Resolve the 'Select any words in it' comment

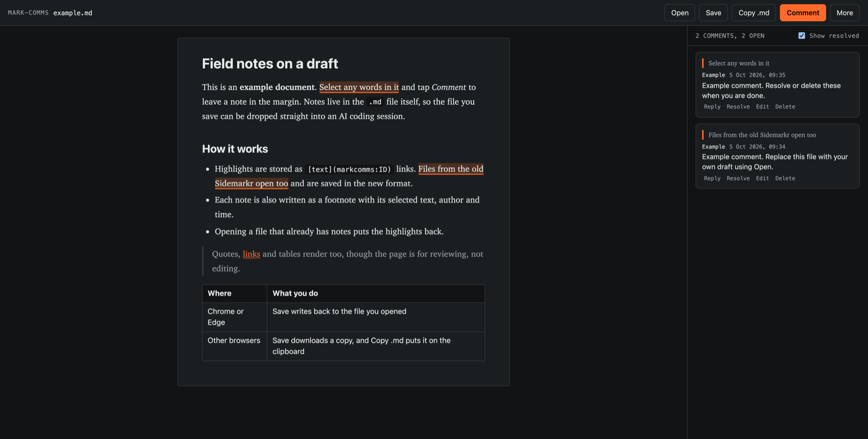click(x=738, y=107)
